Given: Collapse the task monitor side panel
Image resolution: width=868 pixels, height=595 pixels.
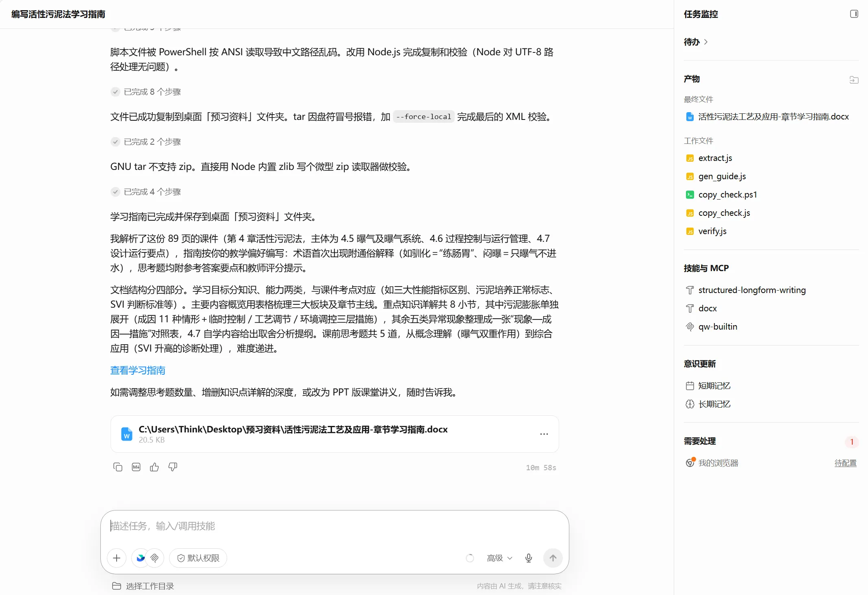Looking at the screenshot, I should click(854, 14).
